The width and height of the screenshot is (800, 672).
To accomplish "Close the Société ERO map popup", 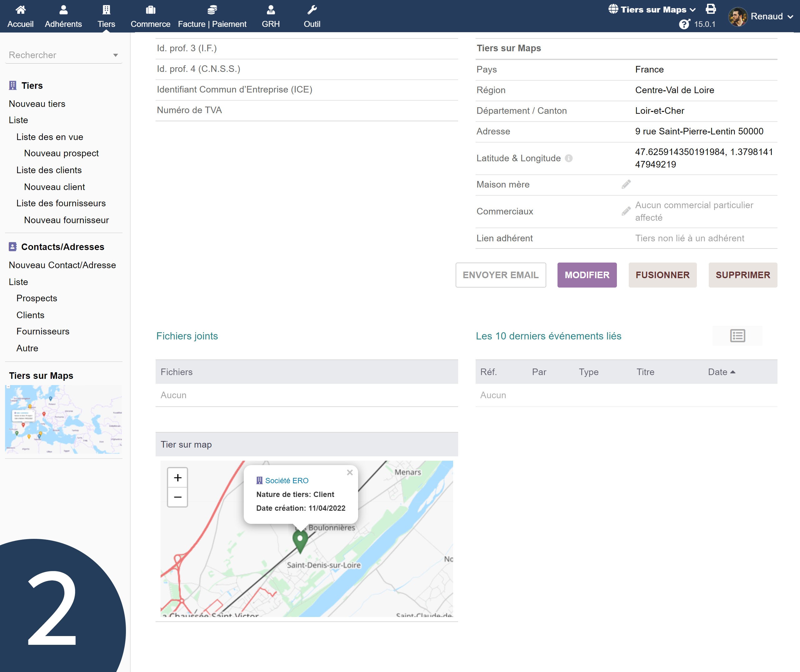I will 350,472.
